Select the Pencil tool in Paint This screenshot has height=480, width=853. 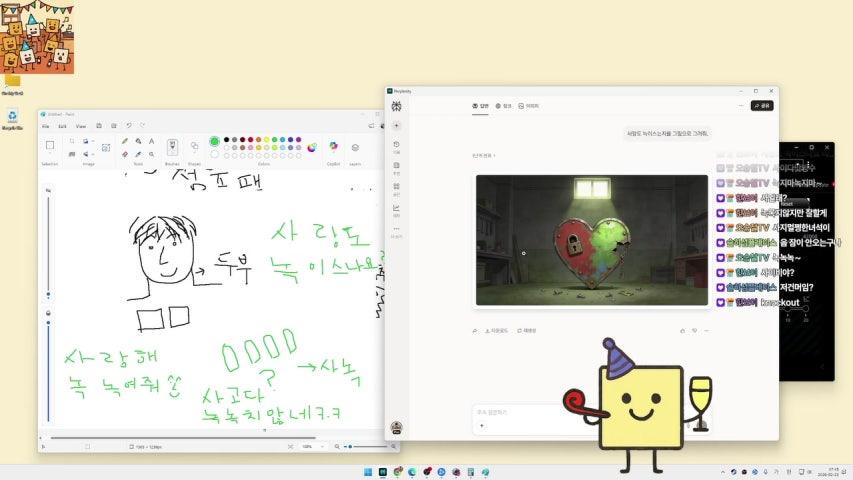click(125, 141)
